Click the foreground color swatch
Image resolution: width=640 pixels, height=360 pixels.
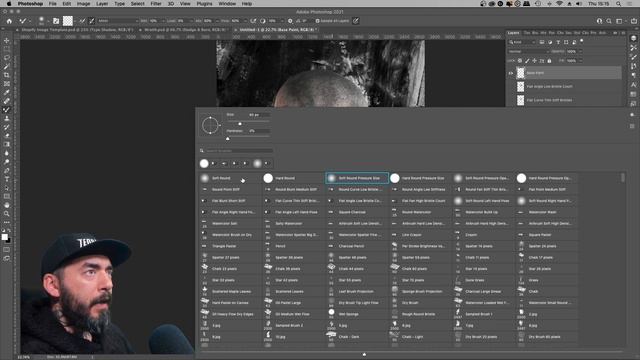(4, 237)
